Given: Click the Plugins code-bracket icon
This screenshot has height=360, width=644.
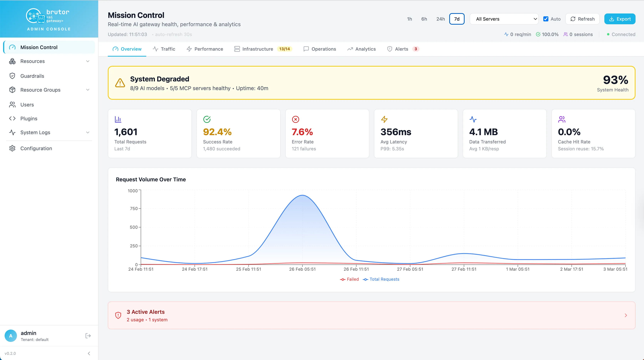Looking at the screenshot, I should click(x=12, y=119).
